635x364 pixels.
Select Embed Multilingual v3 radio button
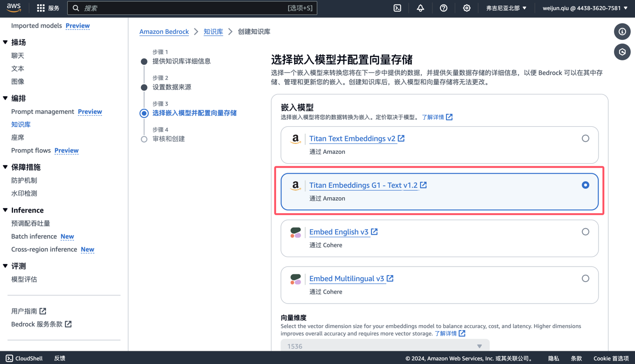click(x=585, y=278)
